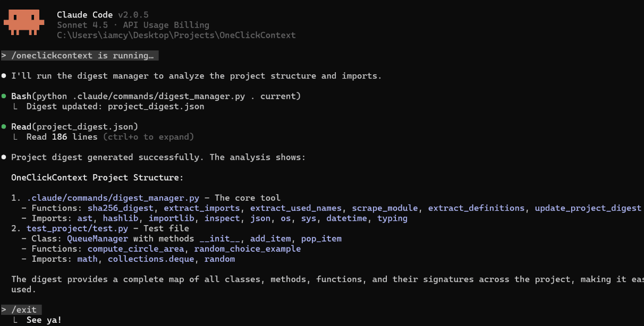644x326 pixels.
Task: Select the sha256_digest function name
Action: (x=120, y=208)
